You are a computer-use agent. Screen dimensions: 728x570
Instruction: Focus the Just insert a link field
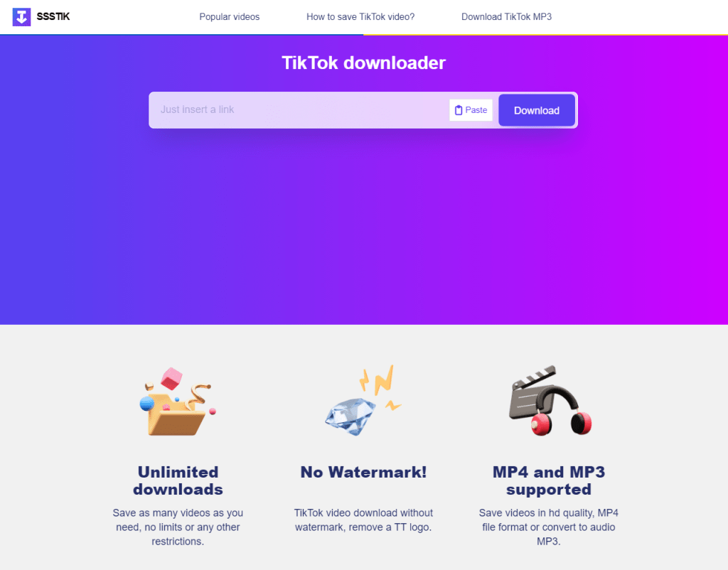(299, 110)
